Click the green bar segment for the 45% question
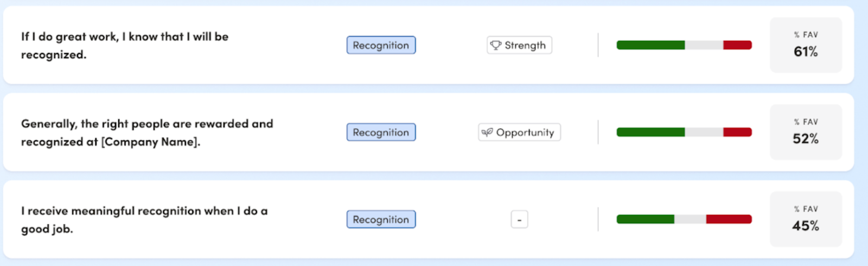868x266 pixels. pyautogui.click(x=645, y=219)
